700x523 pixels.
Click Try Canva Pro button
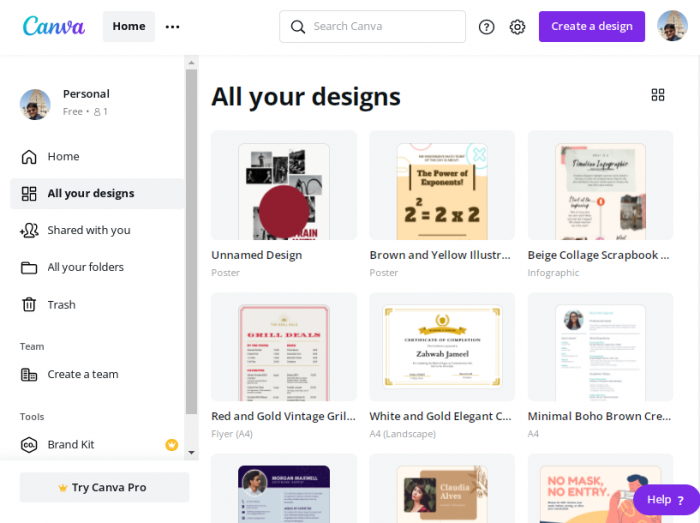pos(104,488)
